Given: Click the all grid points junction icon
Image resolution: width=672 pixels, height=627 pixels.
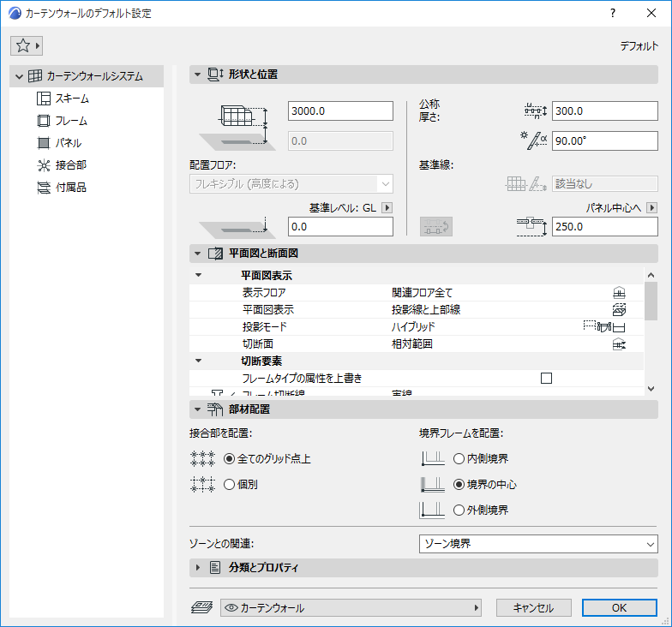Looking at the screenshot, I should [x=202, y=459].
